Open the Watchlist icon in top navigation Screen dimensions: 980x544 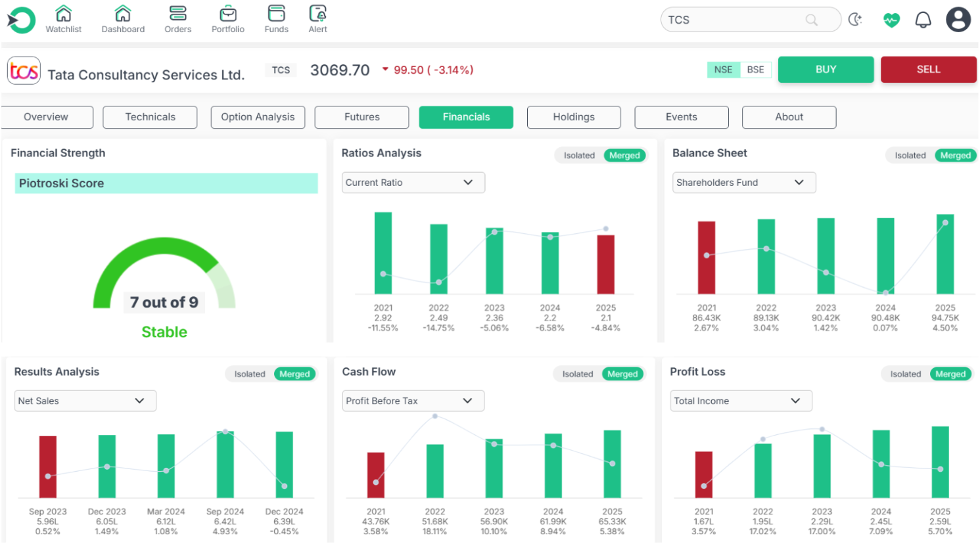pos(63,14)
